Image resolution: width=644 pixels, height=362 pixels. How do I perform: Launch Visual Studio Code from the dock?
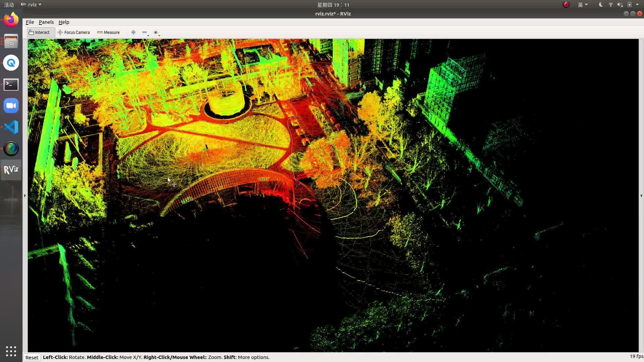[11, 127]
